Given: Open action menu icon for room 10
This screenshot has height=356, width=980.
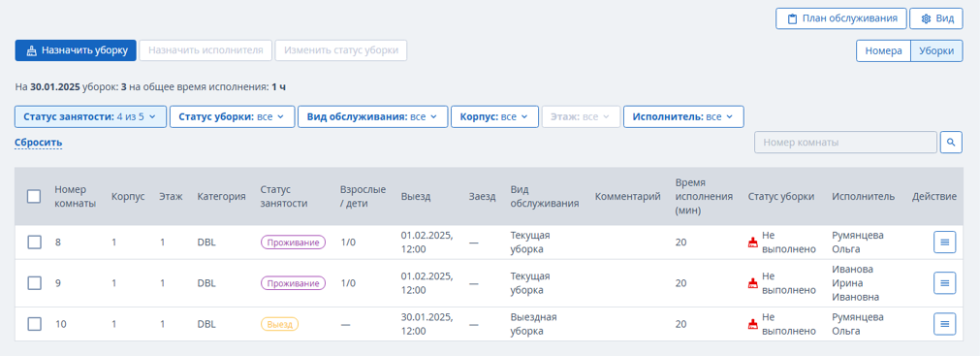Looking at the screenshot, I should point(944,324).
